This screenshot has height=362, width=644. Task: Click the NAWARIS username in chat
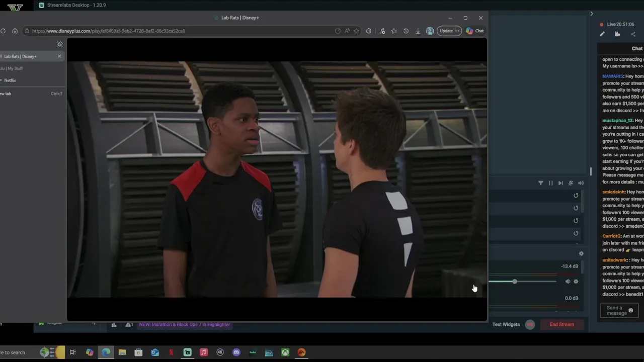pyautogui.click(x=613, y=76)
